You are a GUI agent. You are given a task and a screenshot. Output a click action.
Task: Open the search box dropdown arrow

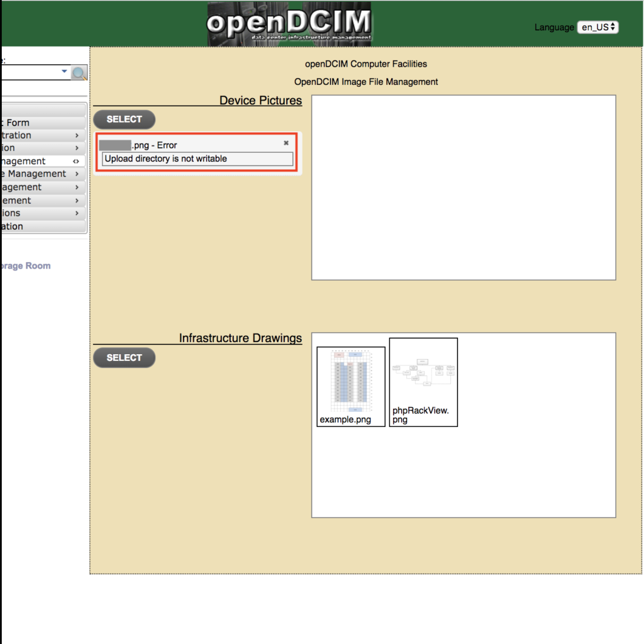point(64,72)
